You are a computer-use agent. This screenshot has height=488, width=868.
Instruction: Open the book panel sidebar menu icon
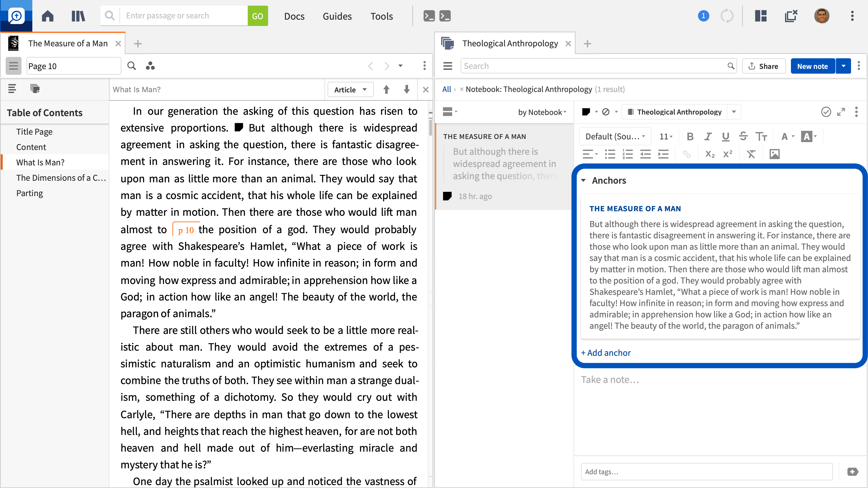click(14, 66)
